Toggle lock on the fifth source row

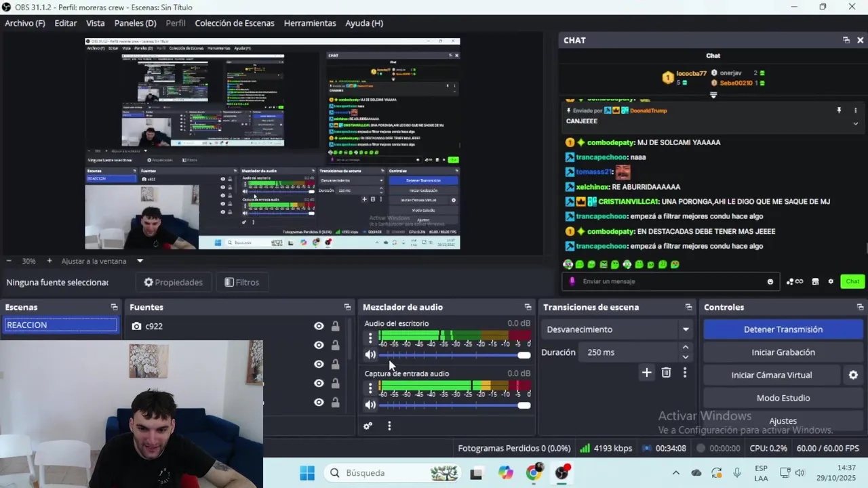pos(335,402)
